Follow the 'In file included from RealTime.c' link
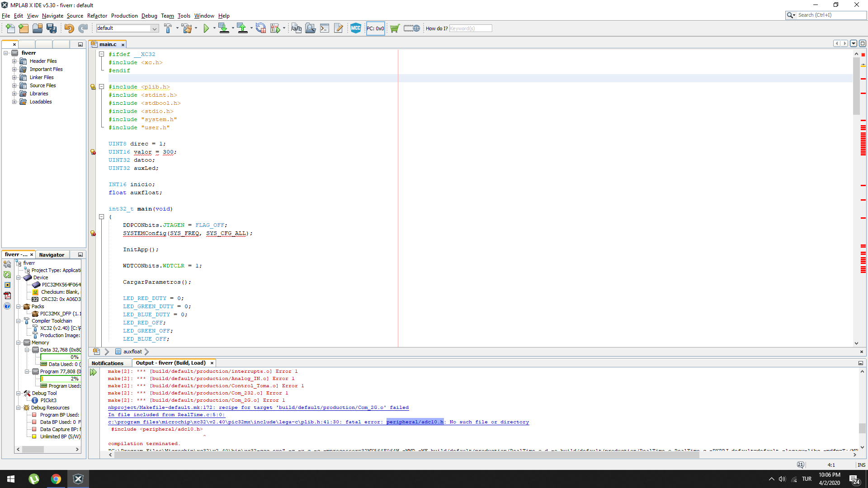This screenshot has width=868, height=488. click(166, 415)
